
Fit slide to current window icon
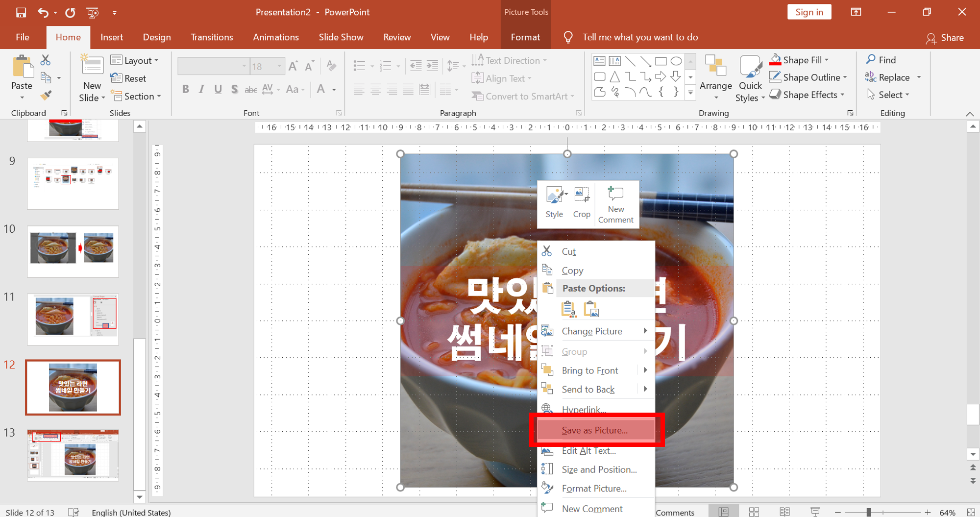[x=971, y=512]
